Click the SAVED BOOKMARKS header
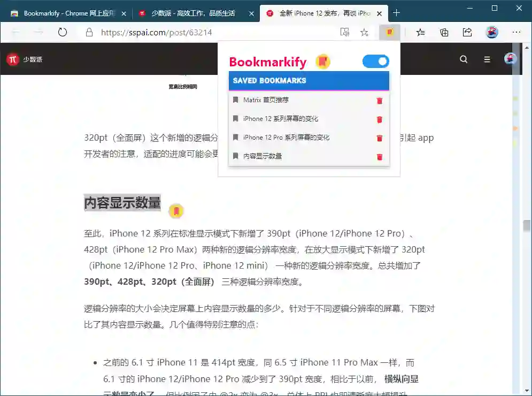 click(x=309, y=80)
